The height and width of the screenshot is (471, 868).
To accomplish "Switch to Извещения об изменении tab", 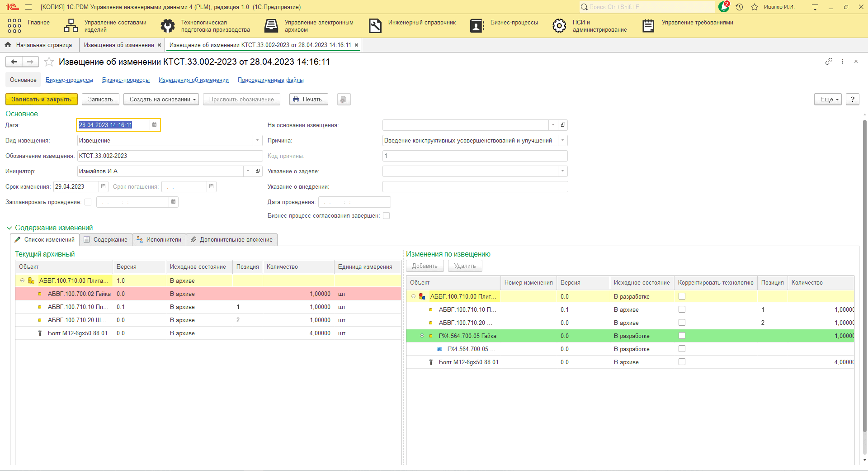I will 119,45.
